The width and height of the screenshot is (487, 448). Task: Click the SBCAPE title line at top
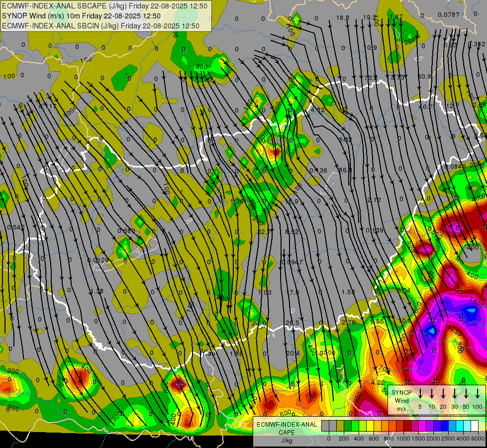[104, 6]
